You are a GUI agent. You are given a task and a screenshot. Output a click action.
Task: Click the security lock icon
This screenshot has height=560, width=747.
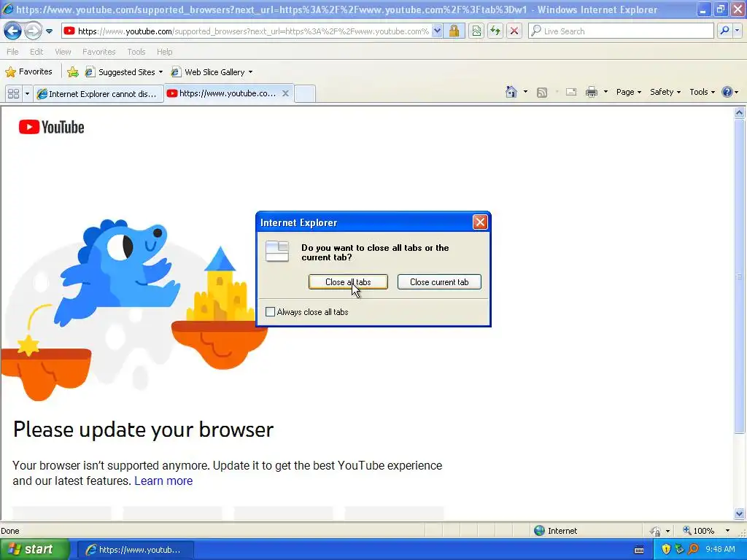point(454,31)
